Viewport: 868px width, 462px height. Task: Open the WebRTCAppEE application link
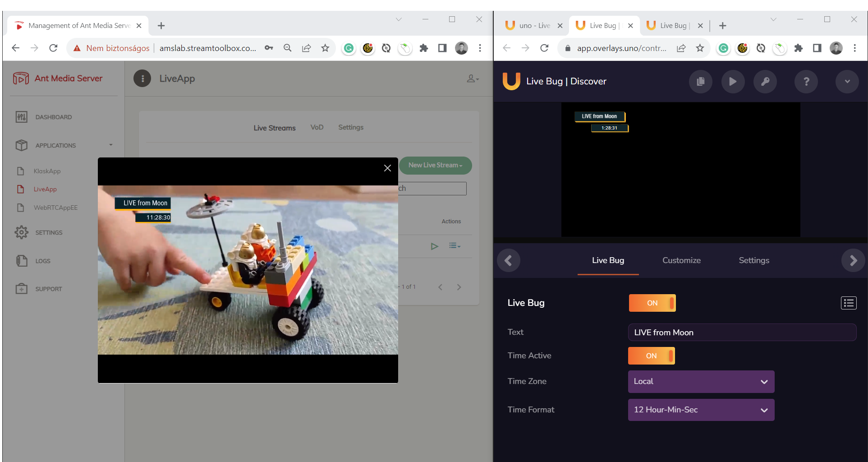pos(55,208)
